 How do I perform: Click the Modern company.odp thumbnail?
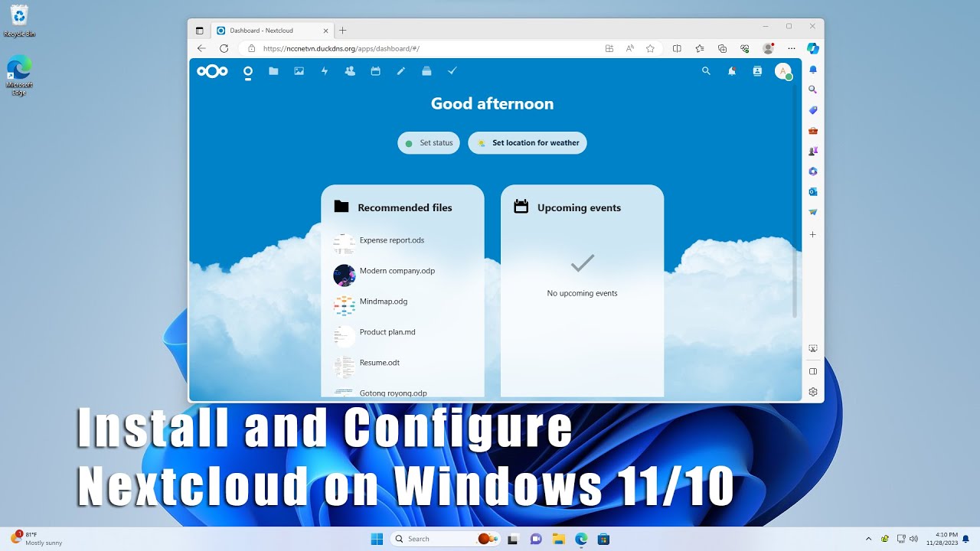click(345, 275)
